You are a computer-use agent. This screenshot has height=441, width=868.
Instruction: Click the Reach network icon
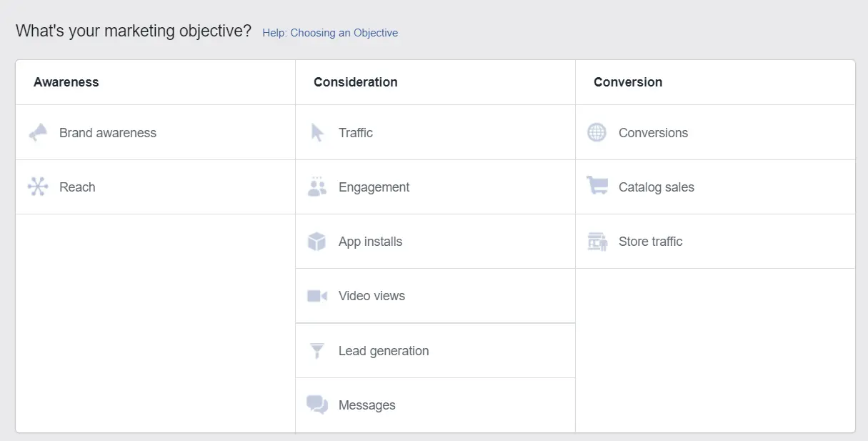click(38, 187)
